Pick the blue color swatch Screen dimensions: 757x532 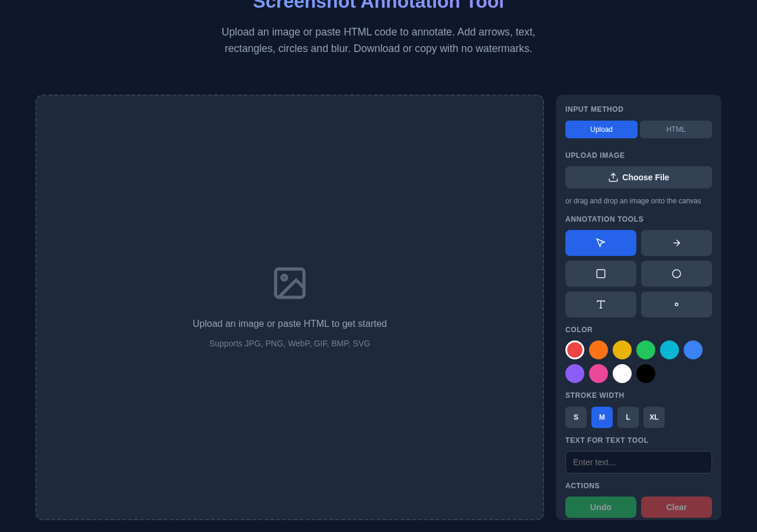[693, 350]
